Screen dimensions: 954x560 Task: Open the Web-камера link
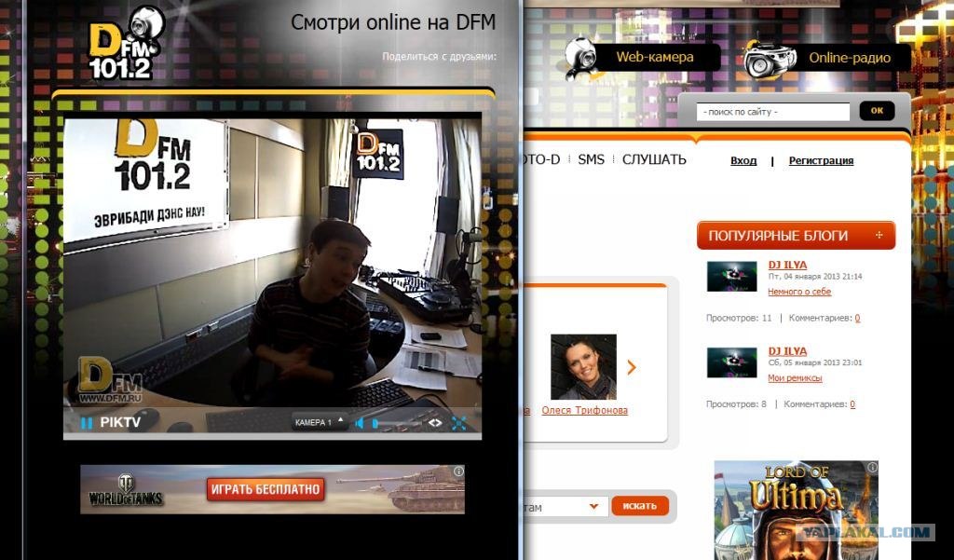point(654,57)
